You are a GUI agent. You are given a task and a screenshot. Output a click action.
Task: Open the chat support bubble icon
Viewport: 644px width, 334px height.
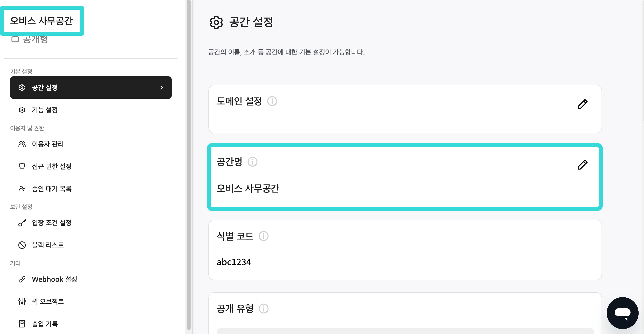[x=622, y=313]
